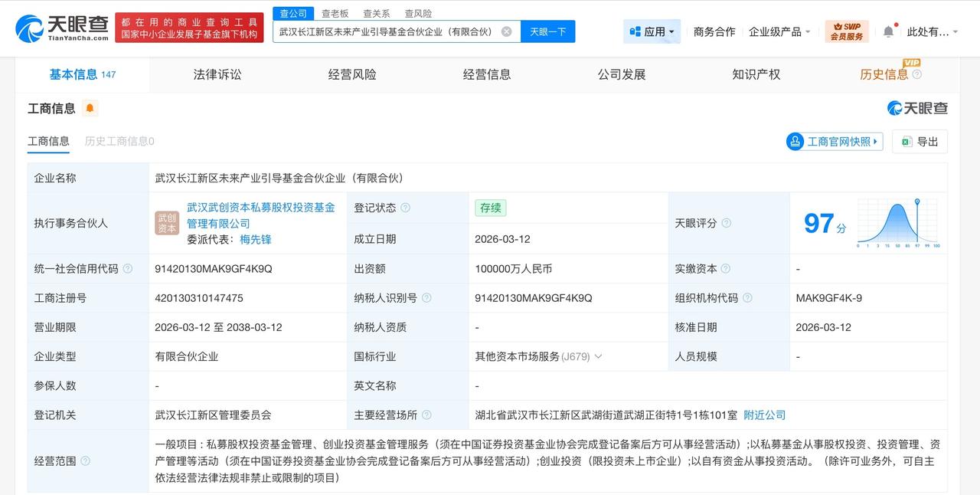The image size is (980, 495).
Task: Click inside the company search input field
Action: (383, 31)
